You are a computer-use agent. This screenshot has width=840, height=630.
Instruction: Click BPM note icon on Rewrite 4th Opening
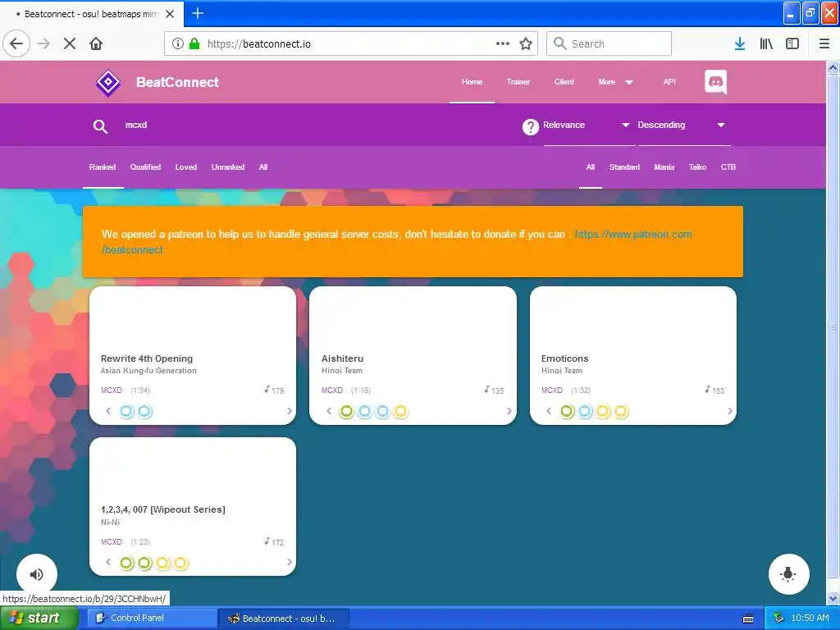(267, 390)
